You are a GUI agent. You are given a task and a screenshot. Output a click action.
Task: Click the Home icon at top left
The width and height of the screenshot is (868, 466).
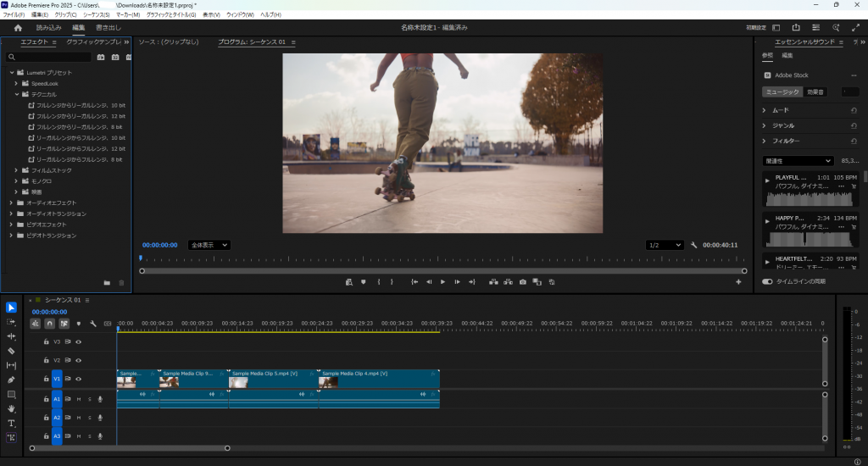pyautogui.click(x=18, y=27)
